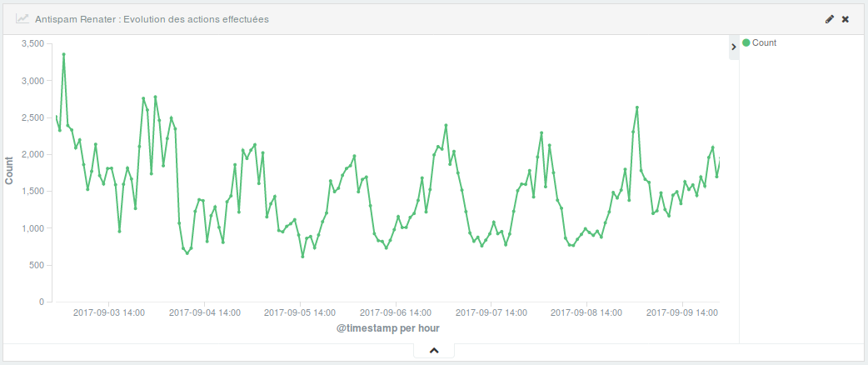
Task: Click the 1,000 y-axis tick label
Action: (x=32, y=228)
